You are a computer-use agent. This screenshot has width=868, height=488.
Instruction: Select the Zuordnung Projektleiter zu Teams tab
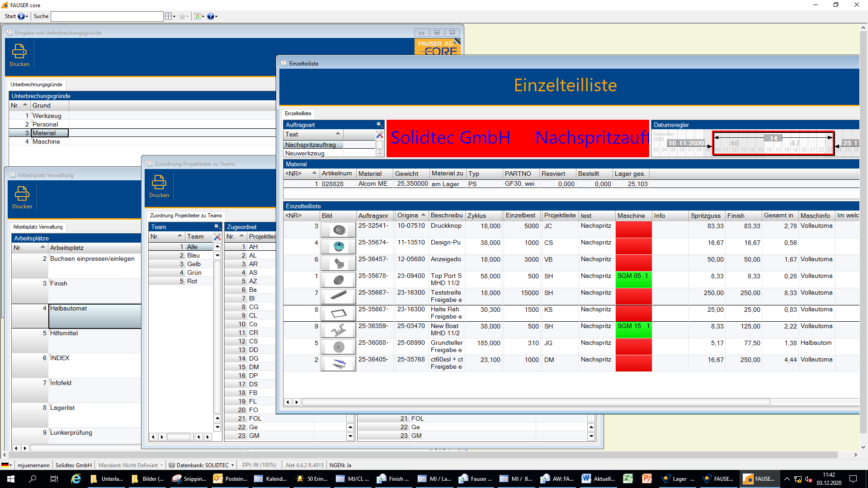pos(186,216)
